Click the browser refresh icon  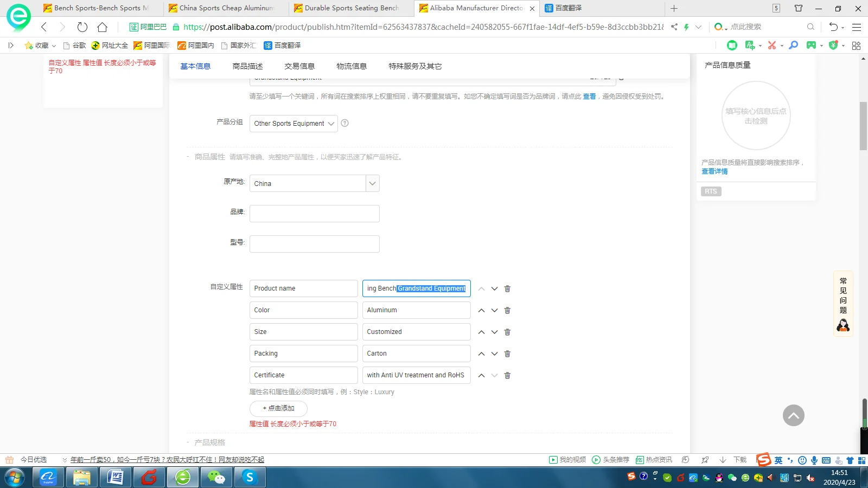click(82, 27)
